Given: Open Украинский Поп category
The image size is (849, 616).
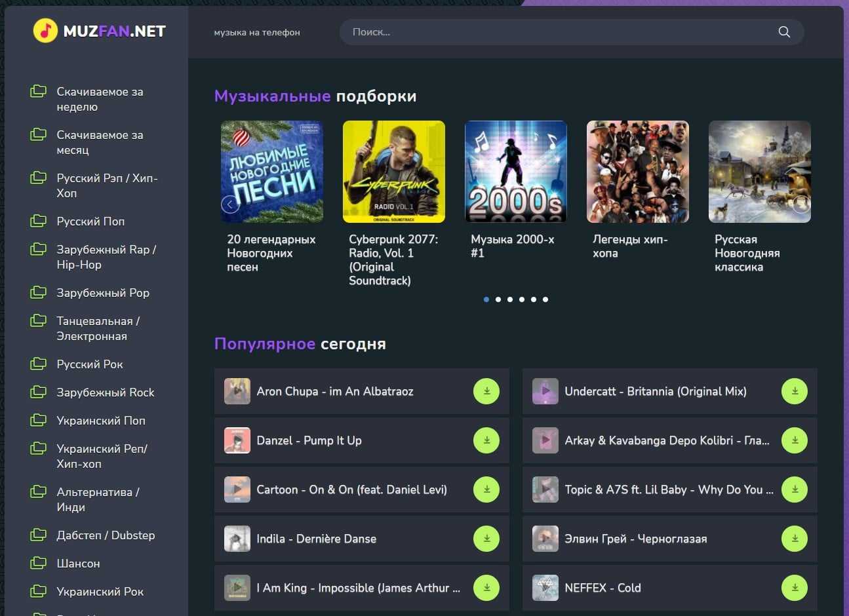Looking at the screenshot, I should click(x=101, y=421).
